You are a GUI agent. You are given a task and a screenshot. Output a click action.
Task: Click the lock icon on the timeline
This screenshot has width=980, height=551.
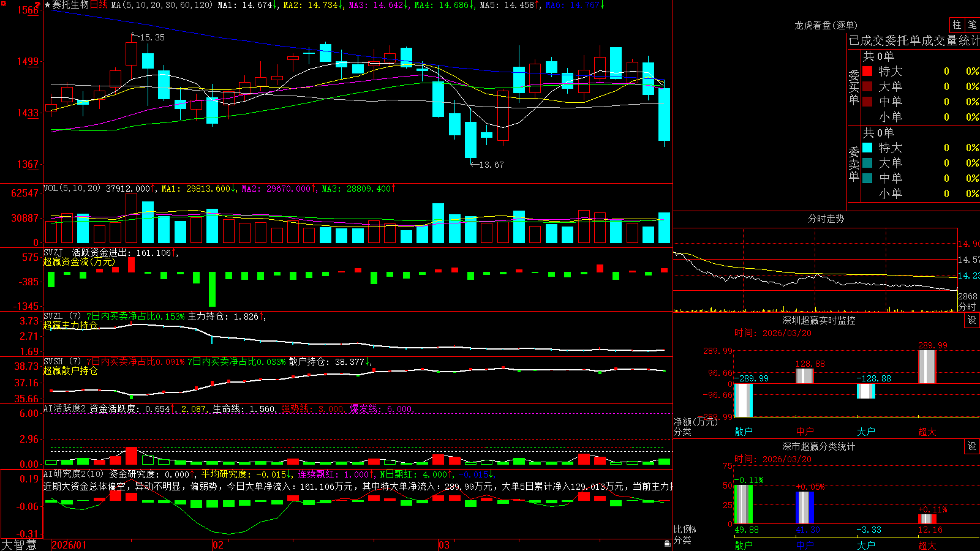[x=668, y=544]
